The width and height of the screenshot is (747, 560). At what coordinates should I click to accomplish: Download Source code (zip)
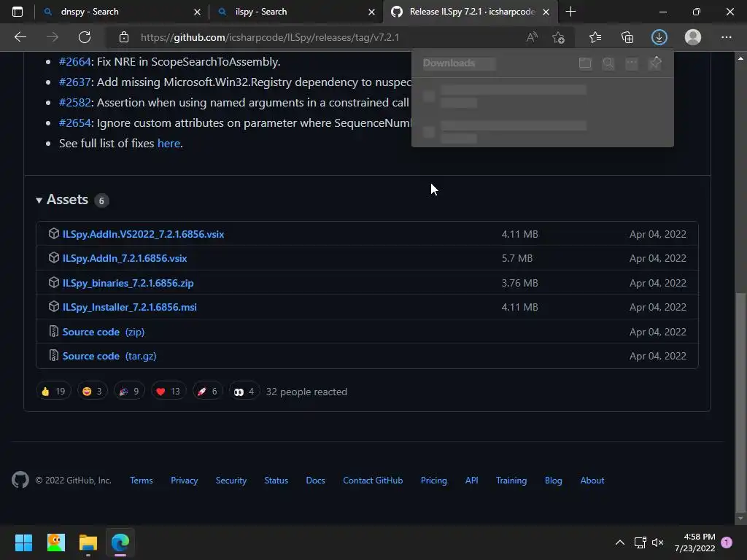pyautogui.click(x=104, y=332)
